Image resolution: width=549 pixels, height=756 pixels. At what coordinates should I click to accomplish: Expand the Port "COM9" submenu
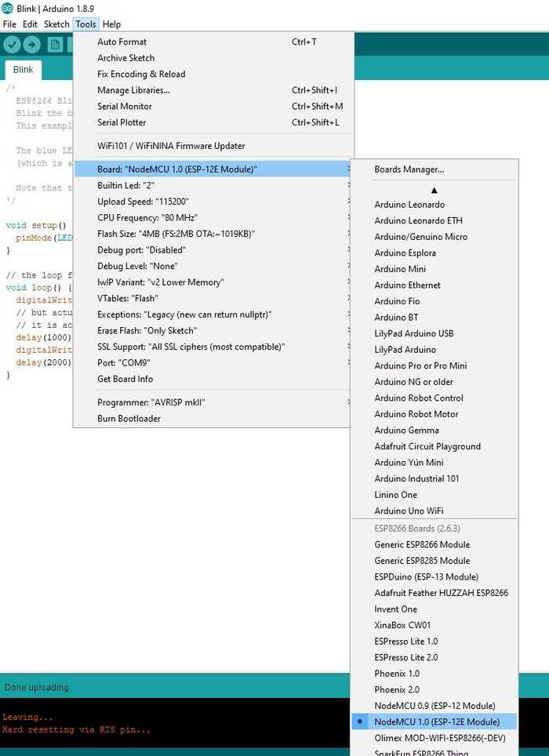pyautogui.click(x=213, y=363)
